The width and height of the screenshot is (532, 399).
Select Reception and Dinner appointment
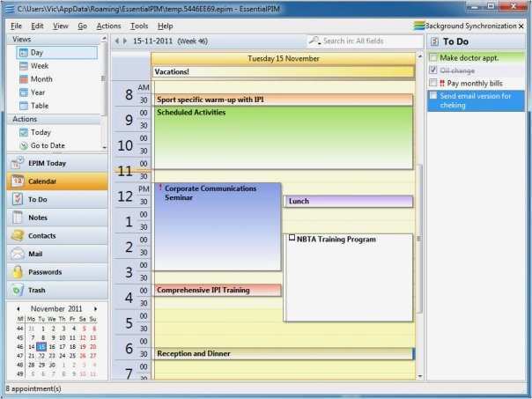click(284, 353)
